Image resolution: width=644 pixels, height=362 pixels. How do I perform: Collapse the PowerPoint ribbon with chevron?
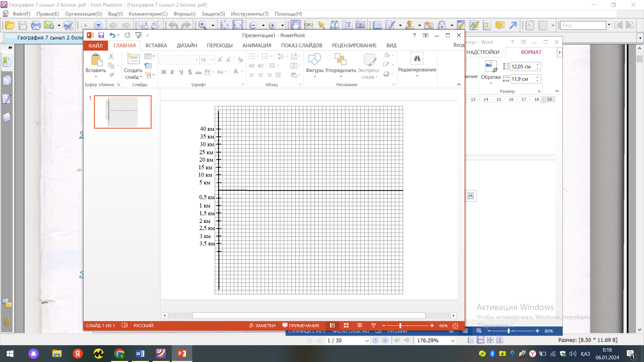[x=459, y=84]
